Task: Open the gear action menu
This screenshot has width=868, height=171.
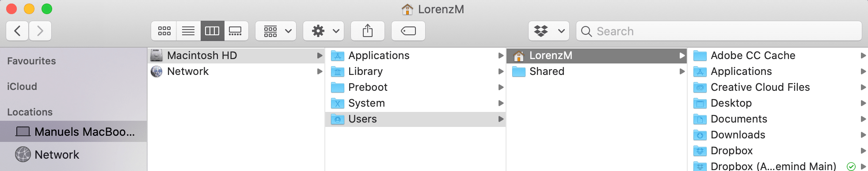Action: 324,31
